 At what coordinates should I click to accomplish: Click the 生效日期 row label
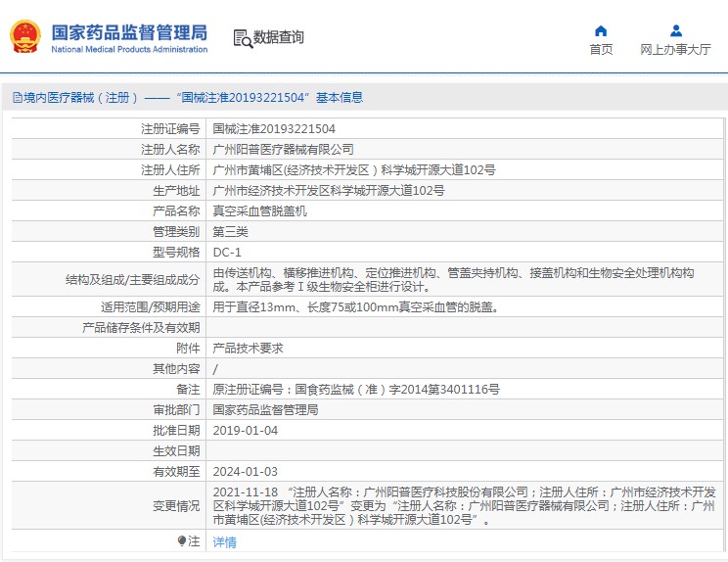(x=176, y=451)
